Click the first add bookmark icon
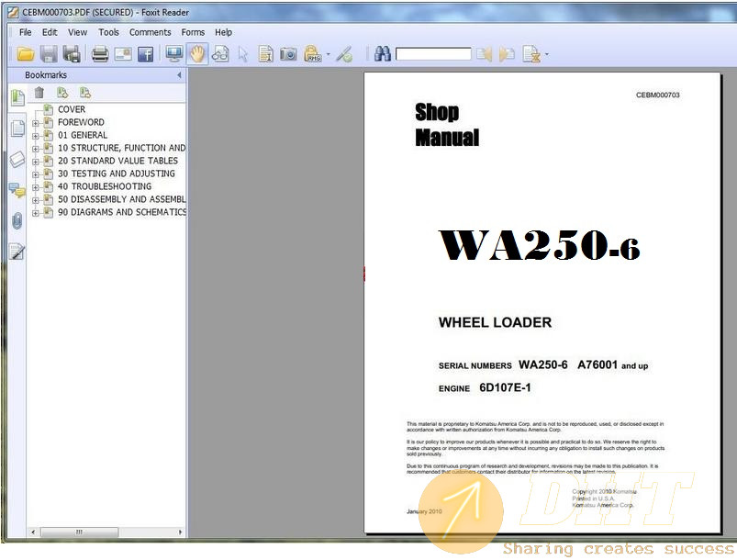The height and width of the screenshot is (560, 737). 62,93
